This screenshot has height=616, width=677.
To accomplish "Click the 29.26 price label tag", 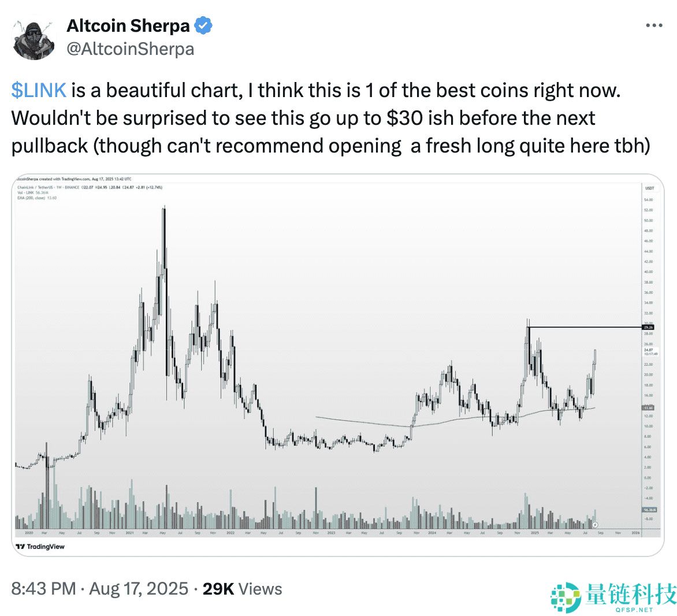I will point(648,328).
